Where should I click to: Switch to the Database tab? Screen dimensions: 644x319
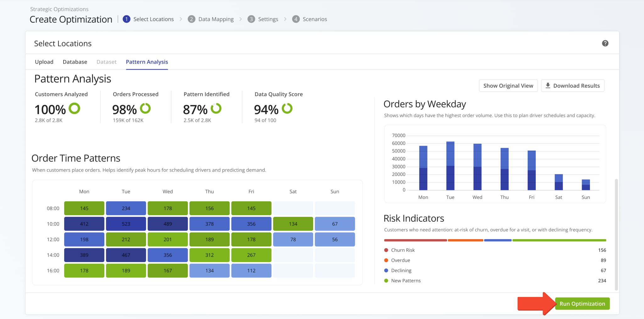(75, 62)
